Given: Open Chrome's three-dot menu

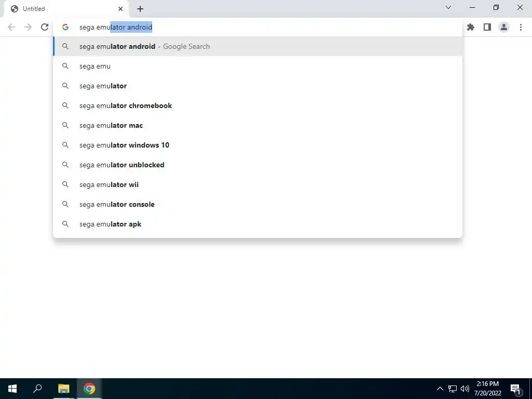Looking at the screenshot, I should pyautogui.click(x=521, y=27).
